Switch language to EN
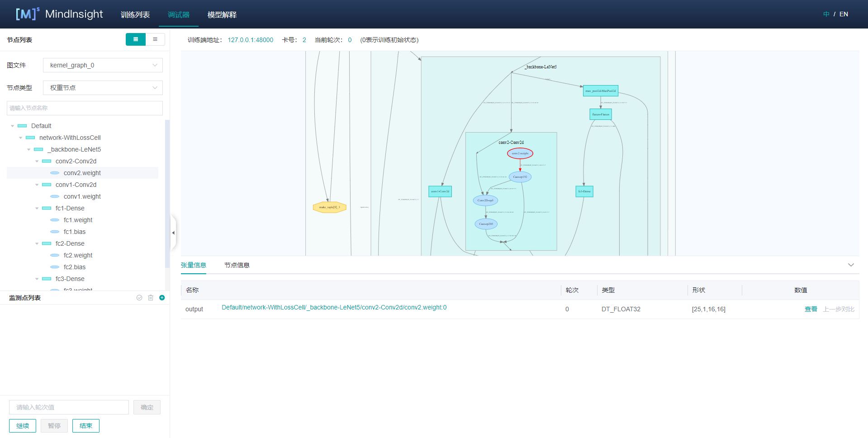The width and height of the screenshot is (868, 438). [844, 14]
